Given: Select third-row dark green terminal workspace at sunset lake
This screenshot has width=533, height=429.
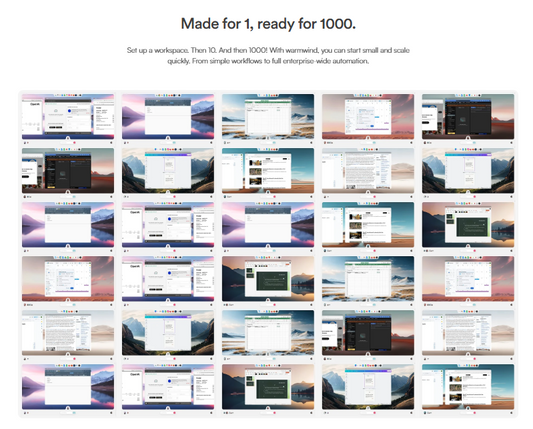Looking at the screenshot, I should [x=468, y=225].
